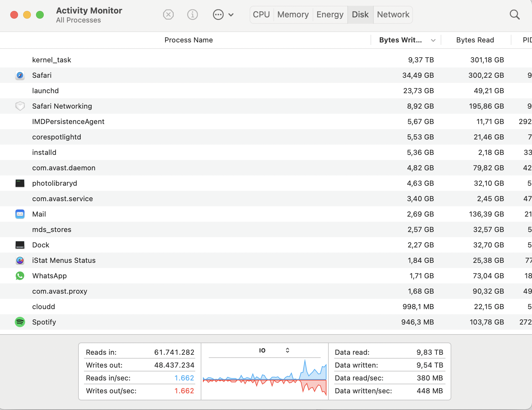Click Mail's 136,39 GB bytes read value
Screen dimensions: 532x410
pyautogui.click(x=486, y=214)
